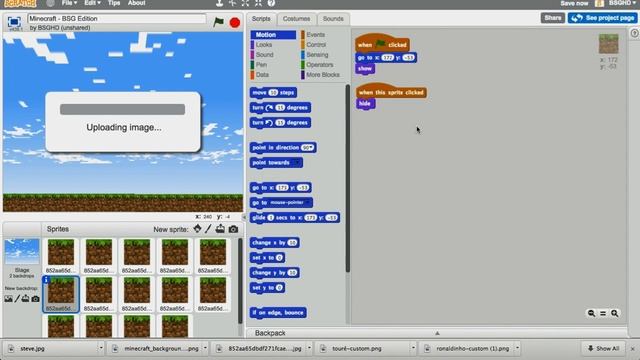Select the More Blocks category
Viewport: 640px width, 360px height.
[322, 75]
